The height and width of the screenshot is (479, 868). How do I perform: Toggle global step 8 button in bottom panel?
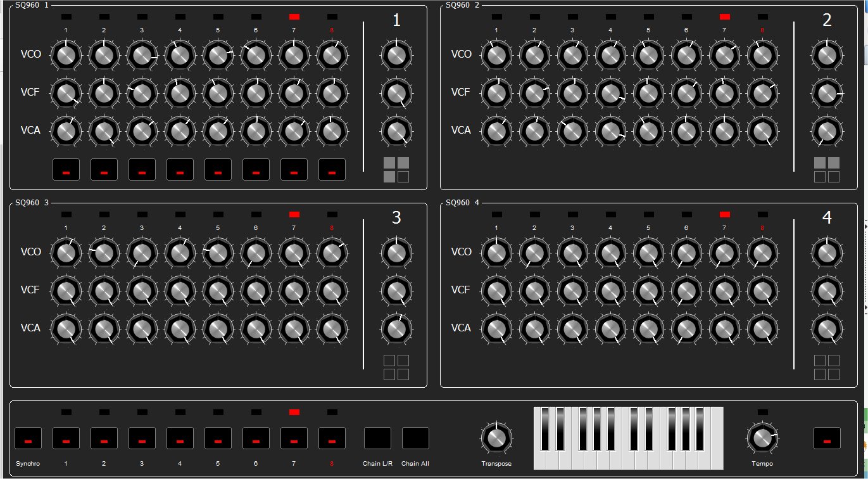[x=332, y=438]
